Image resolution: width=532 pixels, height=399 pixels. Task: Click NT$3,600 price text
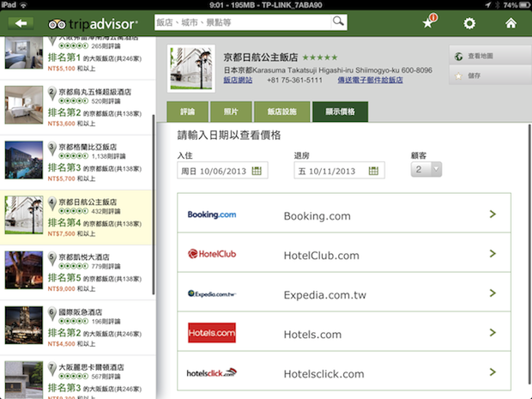[62, 124]
